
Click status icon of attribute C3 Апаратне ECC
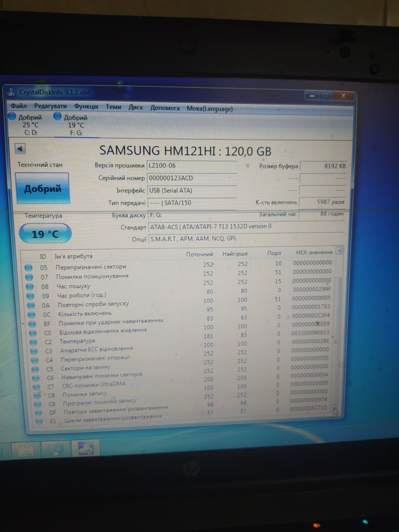[x=34, y=351]
